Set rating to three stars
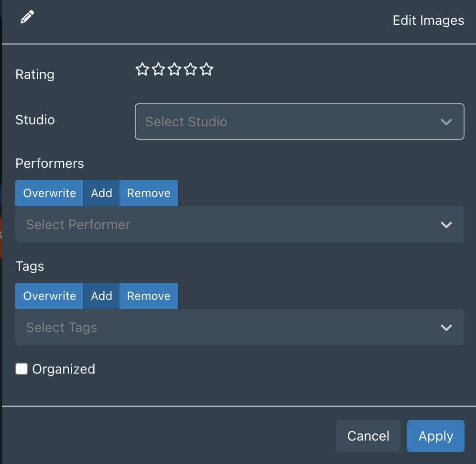 click(x=174, y=69)
